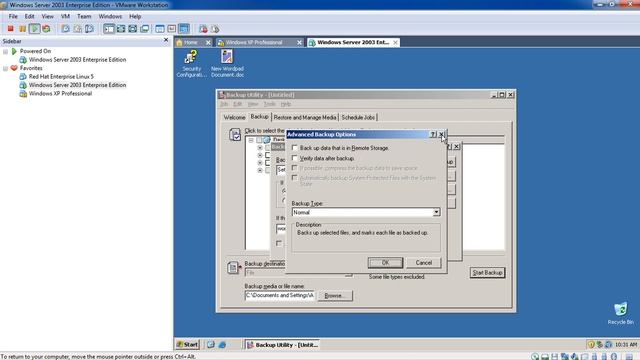Click the red Power Off toolbar icon
Image resolution: width=640 pixels, height=360 pixels.
[x=11, y=29]
